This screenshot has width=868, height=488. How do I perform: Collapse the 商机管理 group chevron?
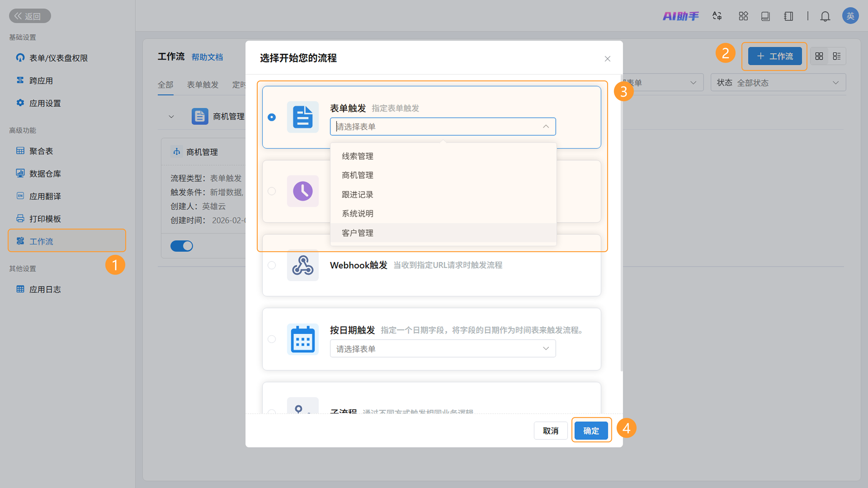171,117
